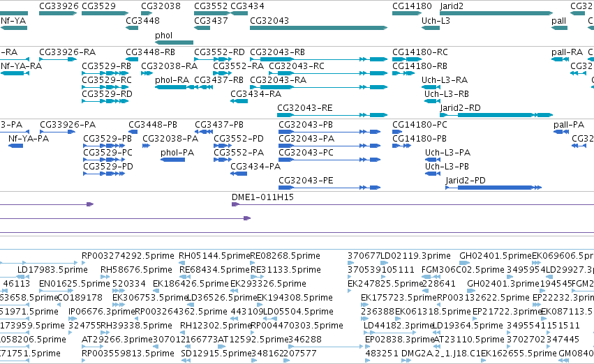Click EST EP02838.3prime
This screenshot has height=364, width=594.
400,340
